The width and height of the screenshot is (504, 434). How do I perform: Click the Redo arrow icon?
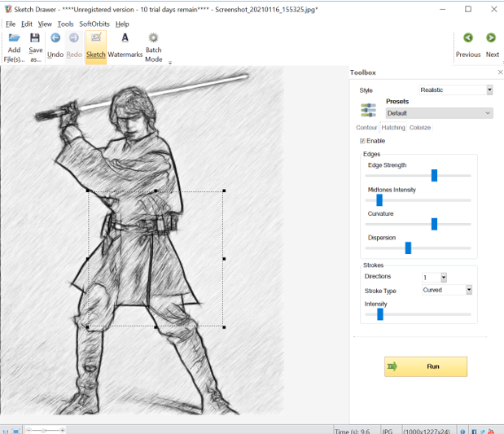coord(74,38)
